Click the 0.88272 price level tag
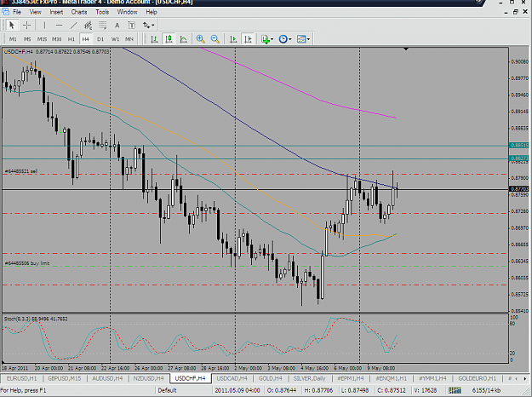The width and height of the screenshot is (532, 397). point(519,158)
